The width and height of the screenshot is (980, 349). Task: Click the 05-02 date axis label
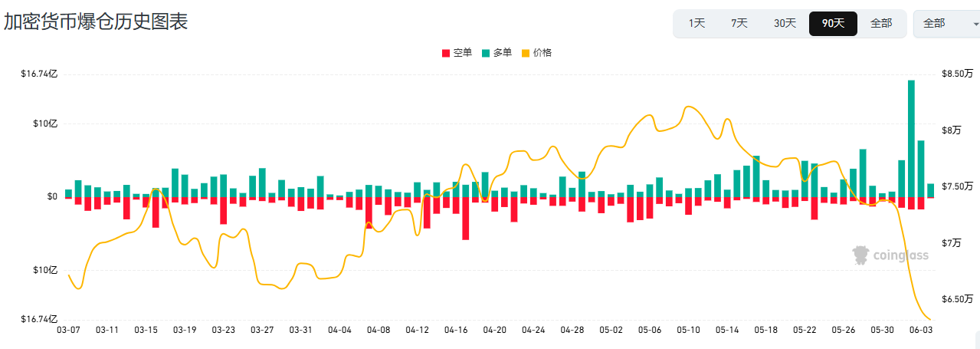[611, 330]
